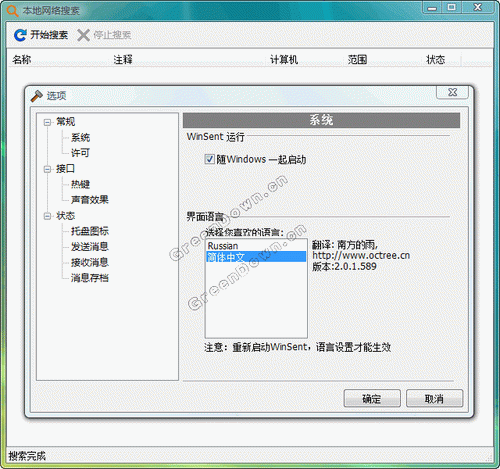Close the 选项 dialog with its X button
Viewport: 500px width, 469px height.
click(452, 92)
